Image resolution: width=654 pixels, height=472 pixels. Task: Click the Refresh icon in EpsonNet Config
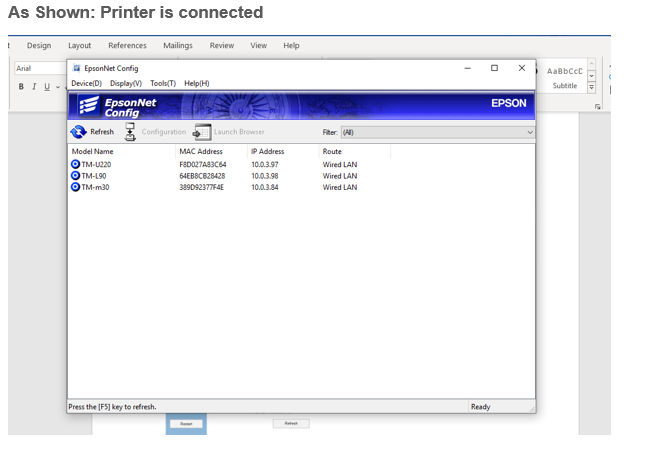(78, 132)
